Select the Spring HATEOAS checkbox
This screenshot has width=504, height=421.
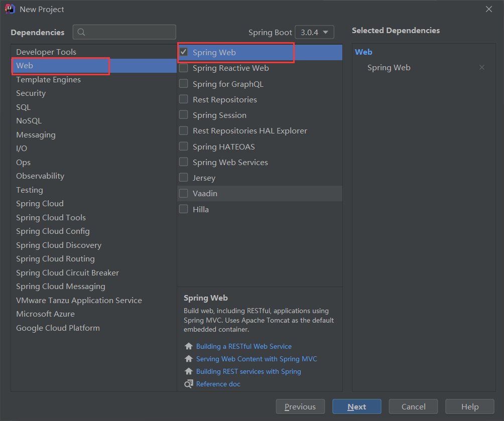pos(184,146)
